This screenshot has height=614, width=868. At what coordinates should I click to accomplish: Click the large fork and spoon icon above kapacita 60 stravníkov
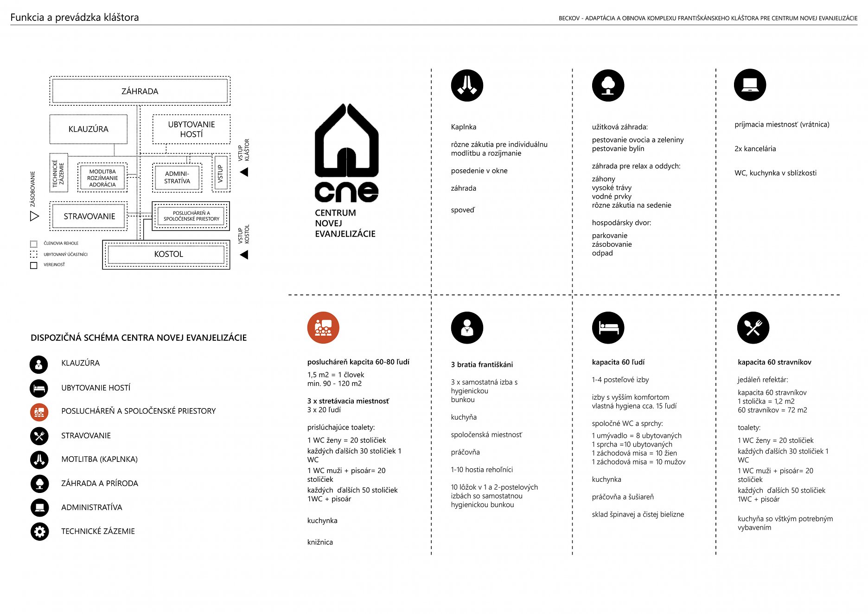753,328
